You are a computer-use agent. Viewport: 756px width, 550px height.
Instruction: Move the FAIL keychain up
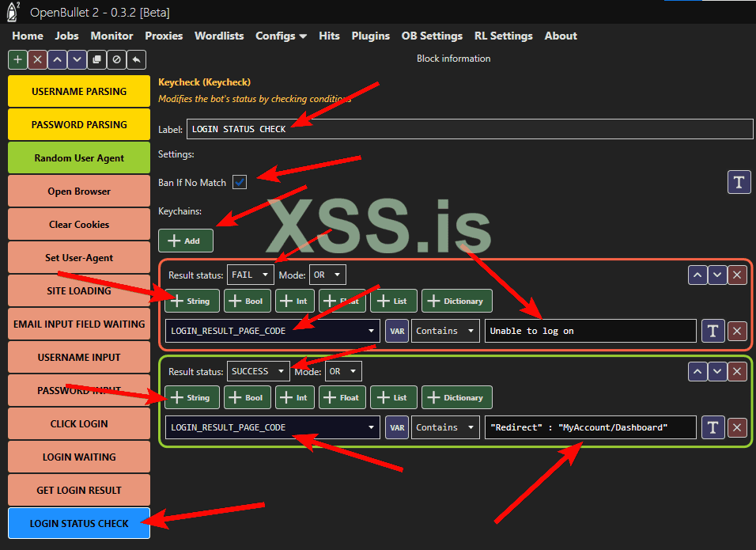697,275
